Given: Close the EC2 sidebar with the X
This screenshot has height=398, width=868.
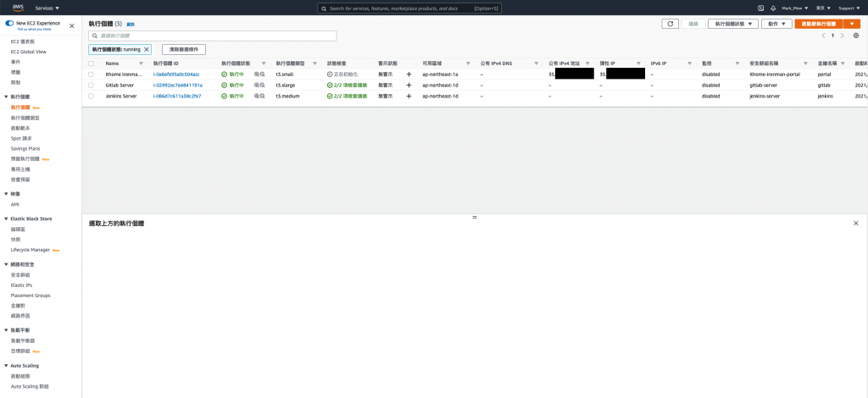Looking at the screenshot, I should pyautogui.click(x=71, y=26).
